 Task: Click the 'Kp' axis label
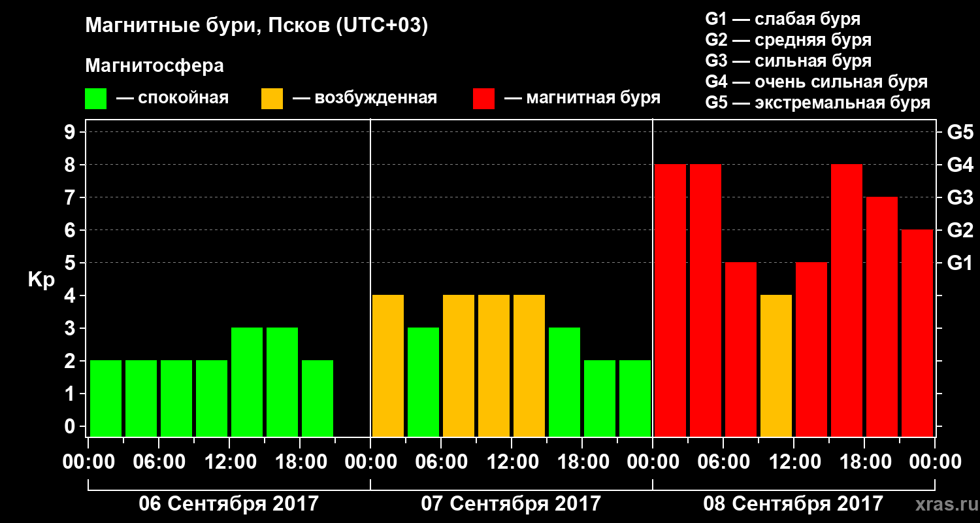pos(41,280)
